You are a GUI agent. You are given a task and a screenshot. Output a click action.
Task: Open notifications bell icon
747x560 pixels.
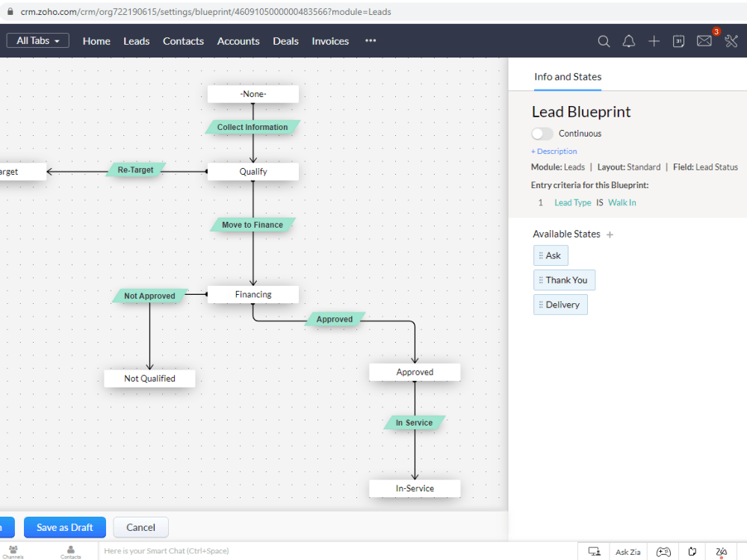coord(629,41)
